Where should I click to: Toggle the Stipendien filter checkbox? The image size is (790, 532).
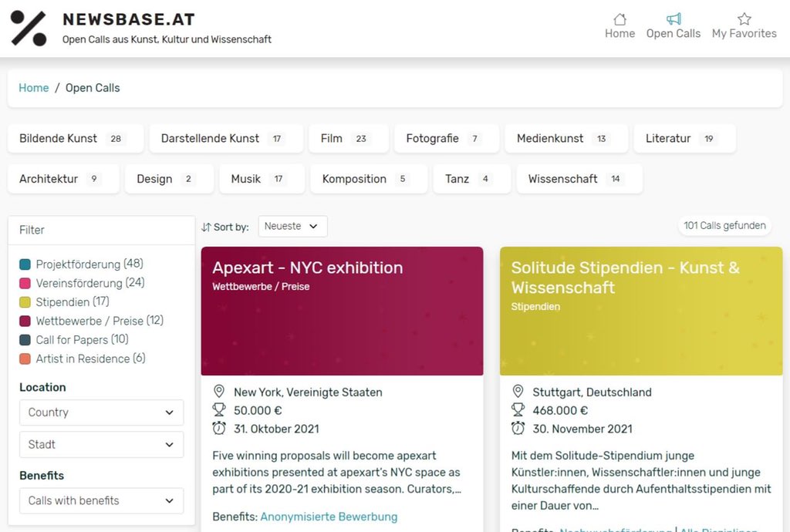tap(25, 302)
